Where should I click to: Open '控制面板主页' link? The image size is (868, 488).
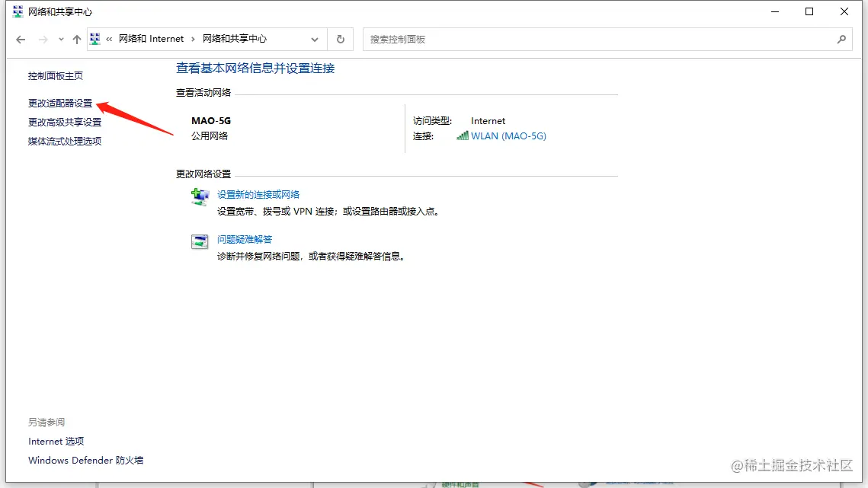56,76
